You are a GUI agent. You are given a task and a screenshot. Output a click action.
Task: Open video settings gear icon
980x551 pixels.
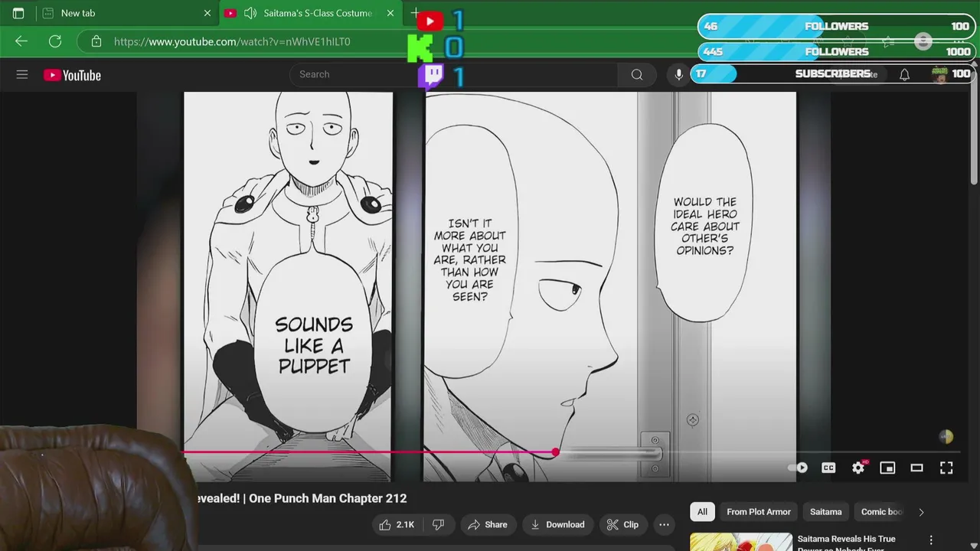tap(858, 468)
